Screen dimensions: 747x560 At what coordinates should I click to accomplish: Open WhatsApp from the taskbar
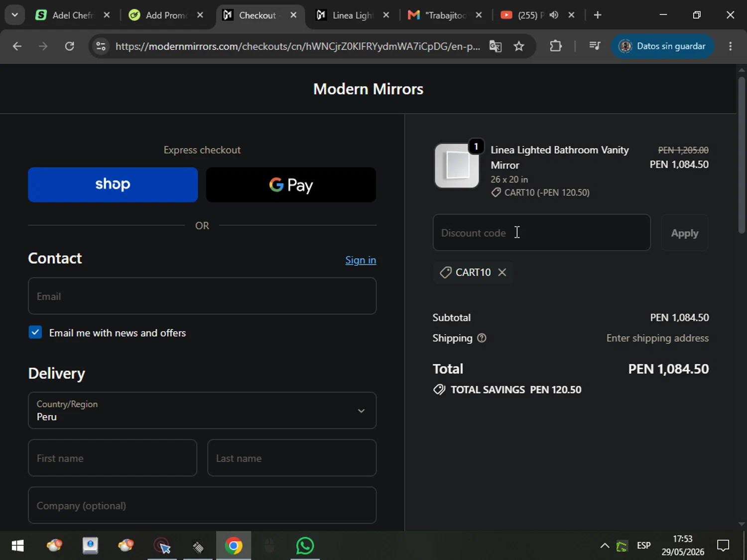pyautogui.click(x=305, y=546)
